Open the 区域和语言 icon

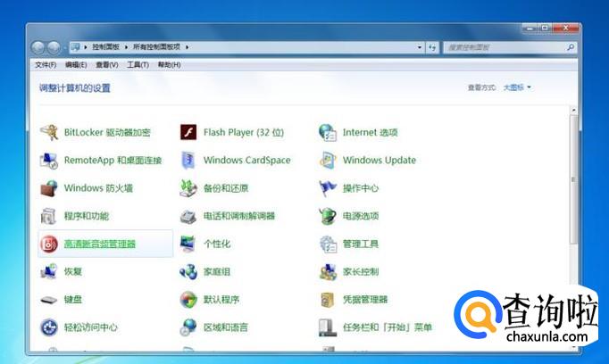[188, 327]
